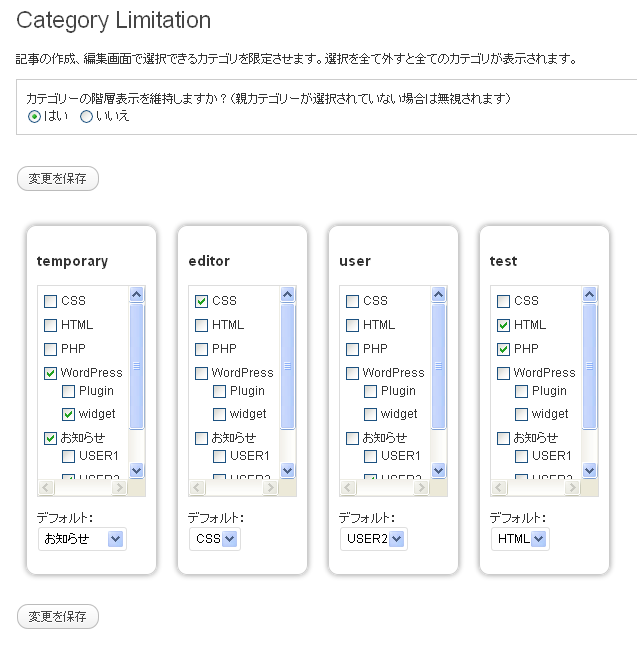
Task: Uncheck WordPress in temporary role
Action: point(51,373)
